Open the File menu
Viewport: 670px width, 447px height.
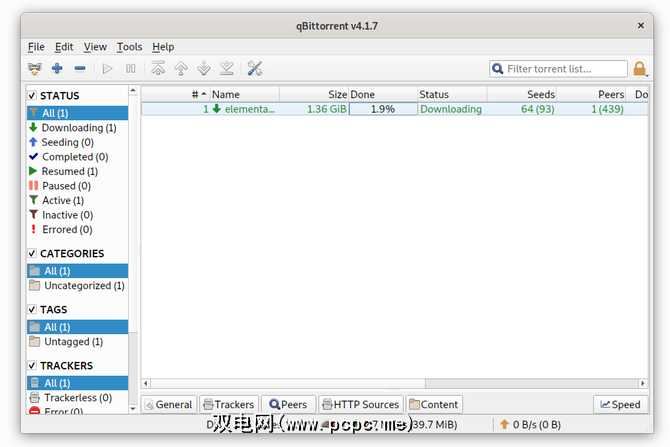(36, 47)
